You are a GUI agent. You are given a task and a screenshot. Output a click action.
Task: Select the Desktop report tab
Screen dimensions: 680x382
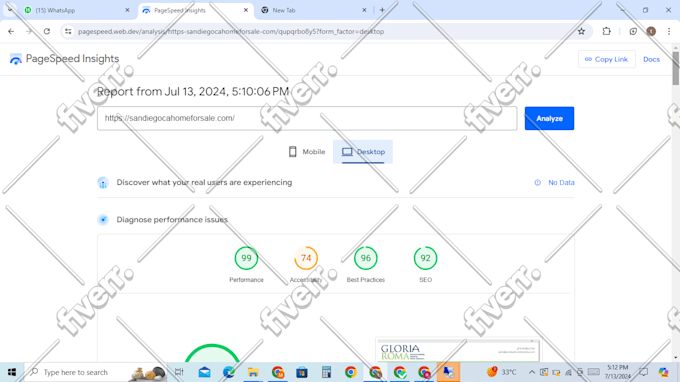(363, 152)
